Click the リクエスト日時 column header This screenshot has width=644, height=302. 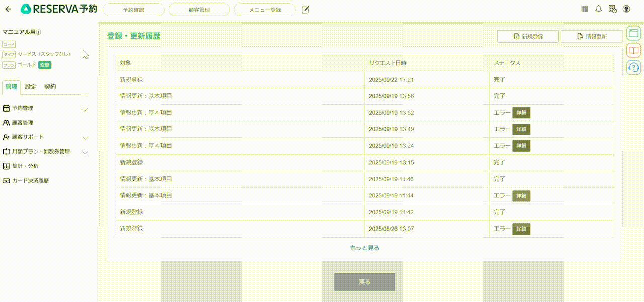click(387, 63)
